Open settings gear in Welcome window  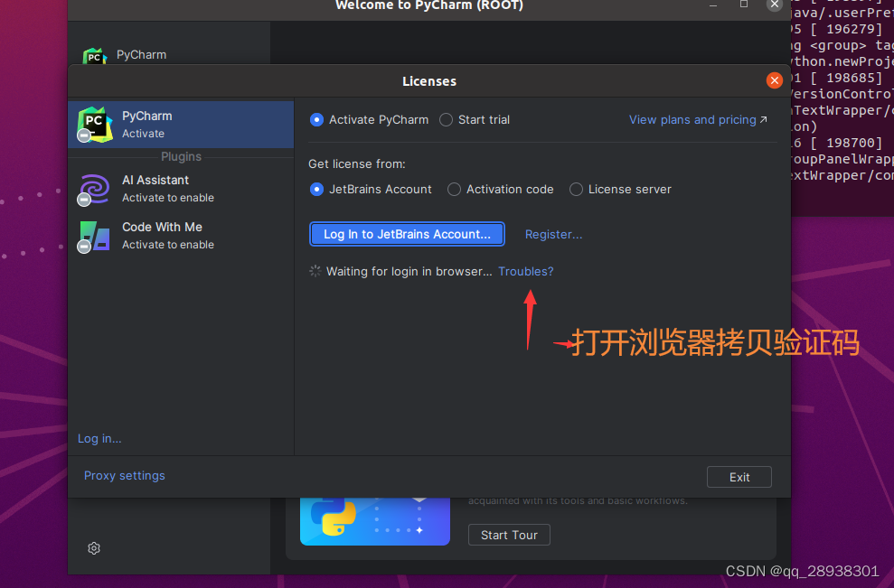pyautogui.click(x=94, y=548)
